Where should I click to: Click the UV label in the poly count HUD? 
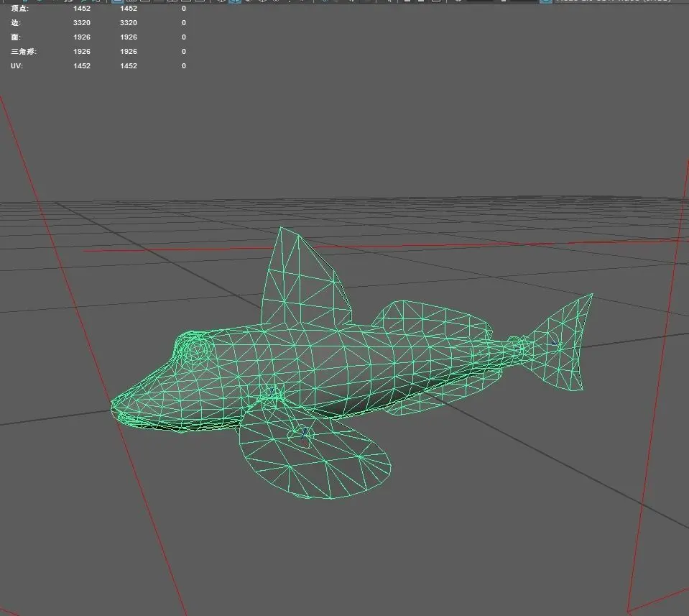tap(17, 65)
